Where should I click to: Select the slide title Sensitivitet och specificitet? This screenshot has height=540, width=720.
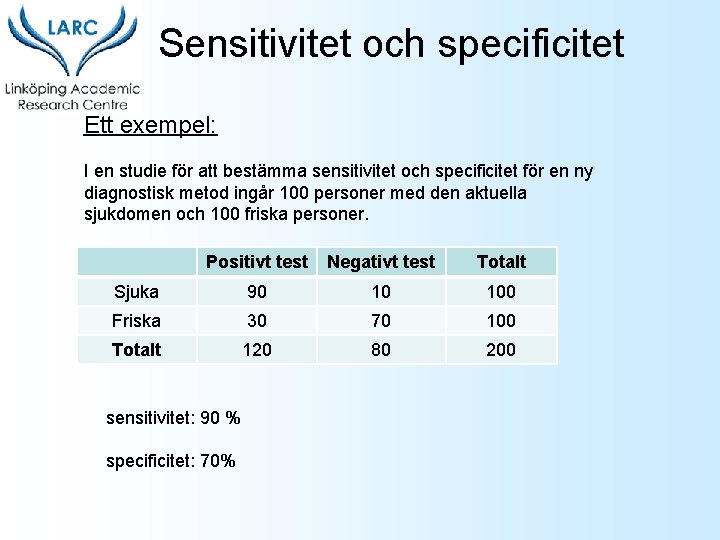pyautogui.click(x=391, y=44)
